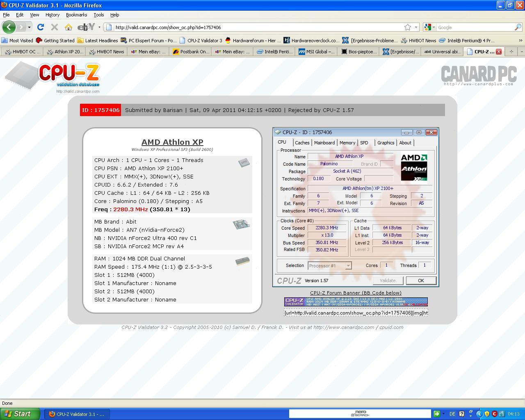Click the CPU-Z Forum Banner image
Viewport: 525px width, 420px height.
point(356,302)
